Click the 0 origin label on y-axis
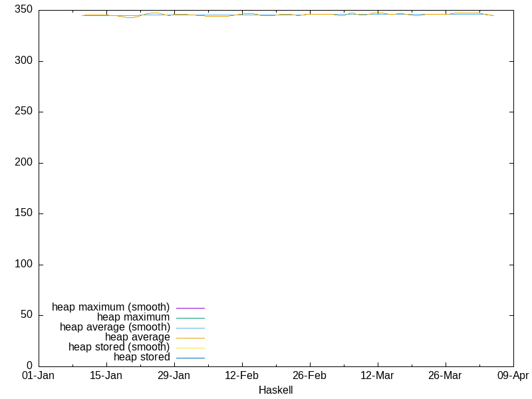532x399 pixels. 29,366
